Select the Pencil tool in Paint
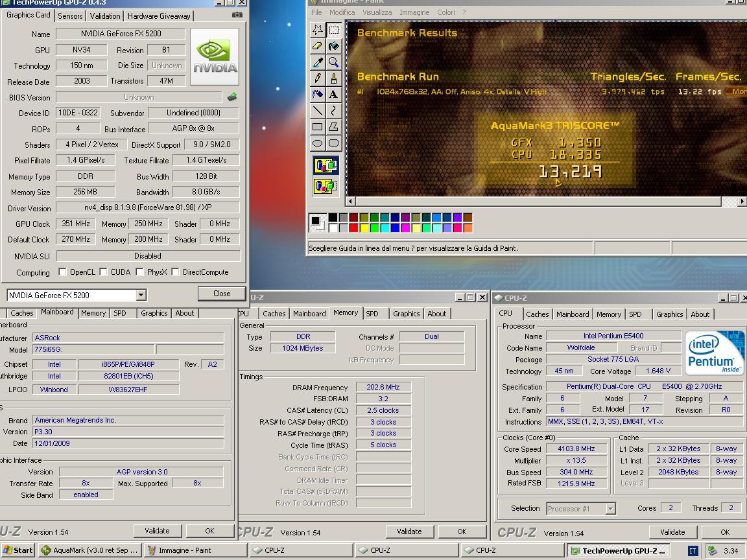This screenshot has height=560, width=747. pos(318,78)
